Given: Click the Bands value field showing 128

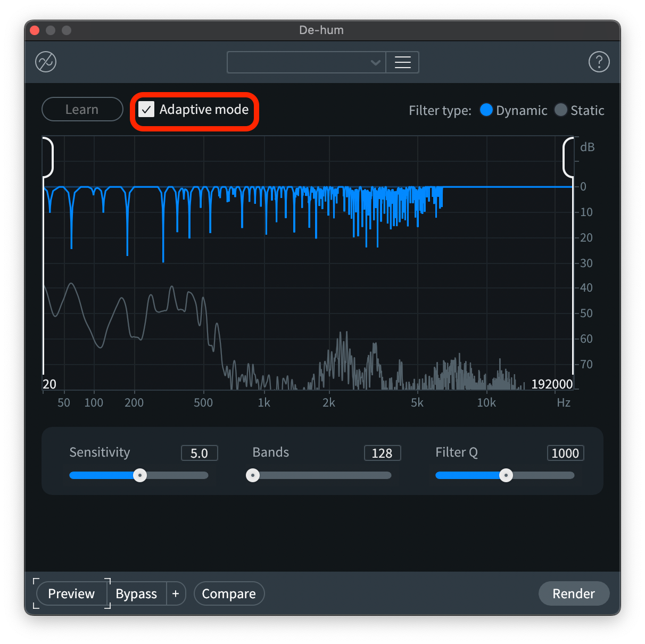Looking at the screenshot, I should click(x=382, y=453).
